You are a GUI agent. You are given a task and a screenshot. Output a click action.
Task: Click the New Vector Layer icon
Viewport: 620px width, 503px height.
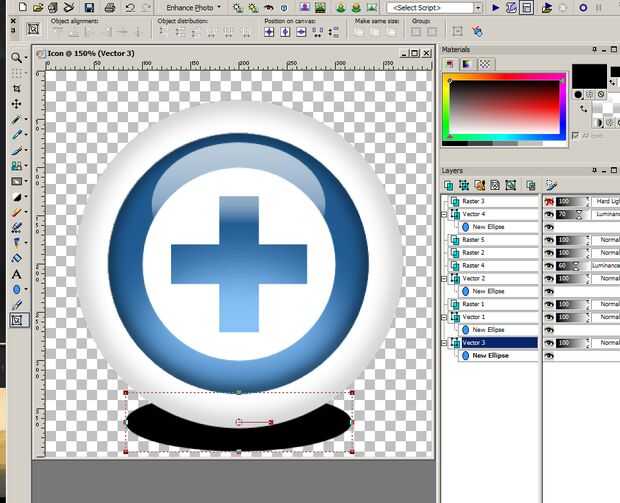464,185
